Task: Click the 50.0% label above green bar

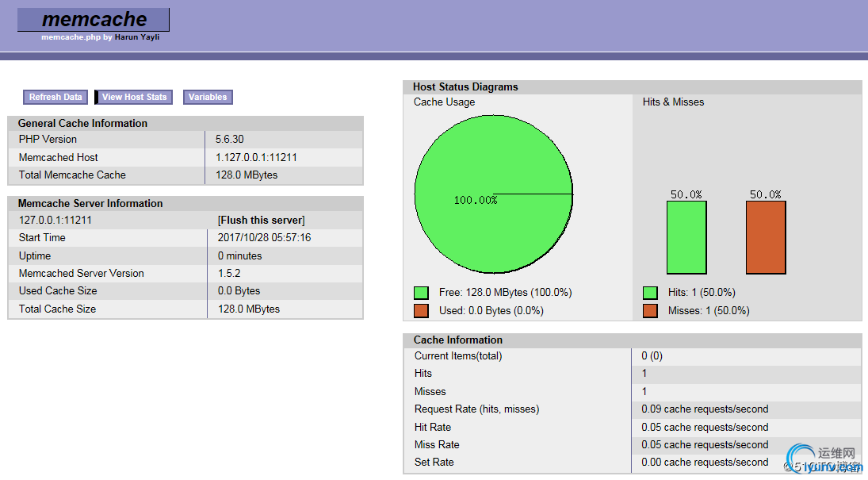Action: point(686,194)
